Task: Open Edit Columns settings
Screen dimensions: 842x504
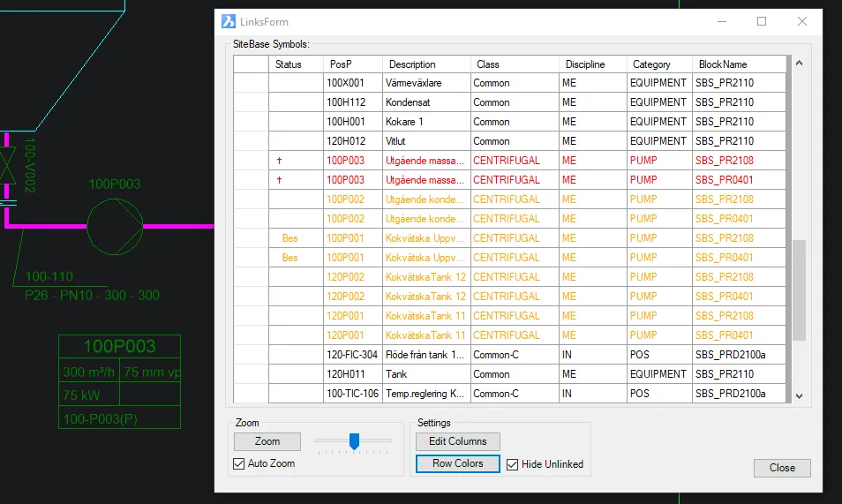Action: coord(457,441)
